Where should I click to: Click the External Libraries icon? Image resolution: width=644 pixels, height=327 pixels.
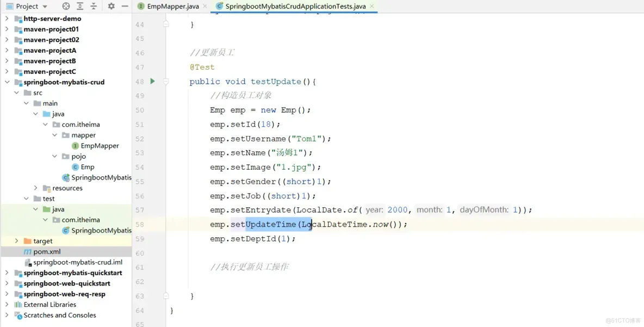18,304
